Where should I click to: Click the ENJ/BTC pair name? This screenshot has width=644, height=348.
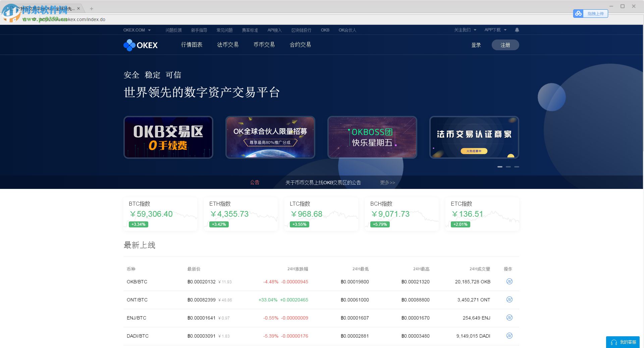(137, 318)
